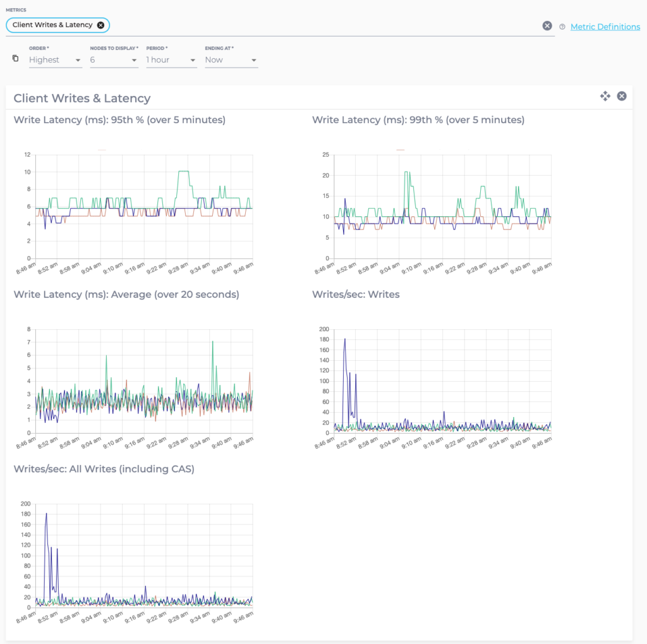Screen dimensions: 647x644
Task: Click the copy filters icon
Action: coord(15,58)
